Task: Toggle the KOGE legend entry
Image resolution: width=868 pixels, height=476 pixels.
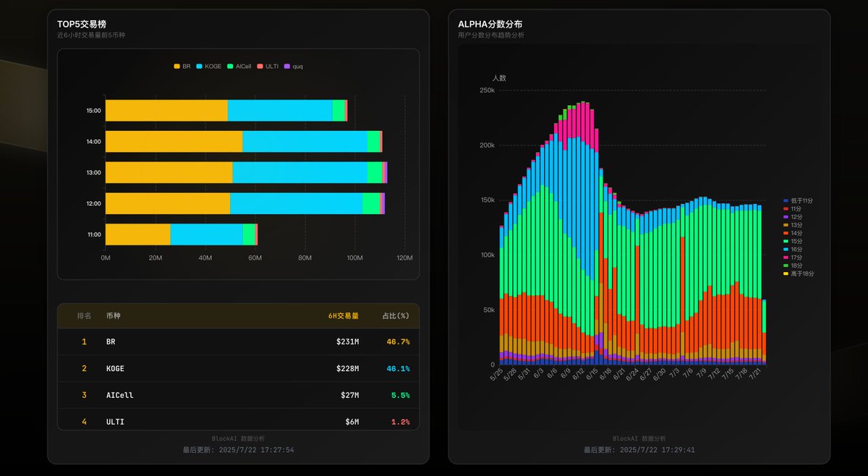Action: 200,66
